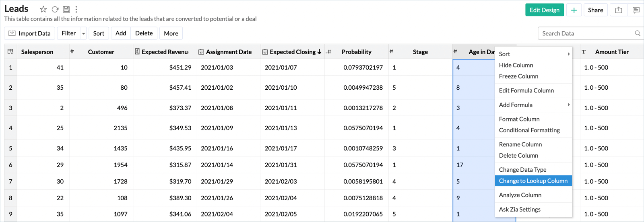Select Change to Lookup Column
The image size is (644, 222).
(x=533, y=181)
